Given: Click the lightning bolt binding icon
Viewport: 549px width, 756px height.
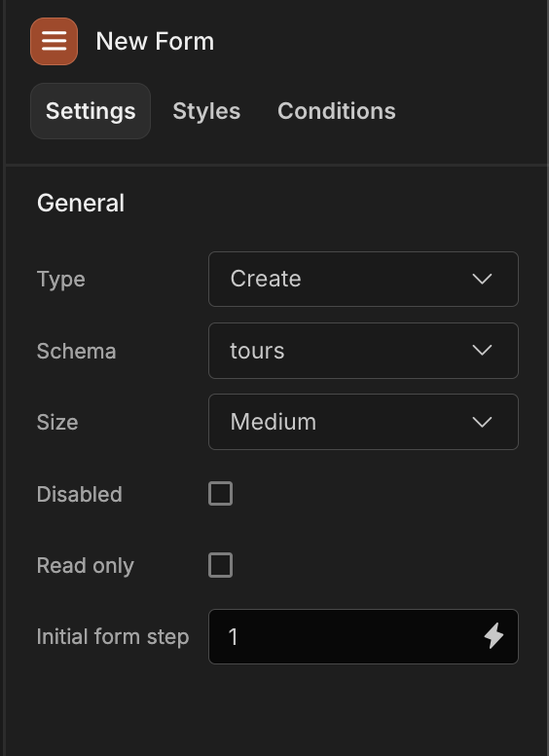Looking at the screenshot, I should pos(494,636).
